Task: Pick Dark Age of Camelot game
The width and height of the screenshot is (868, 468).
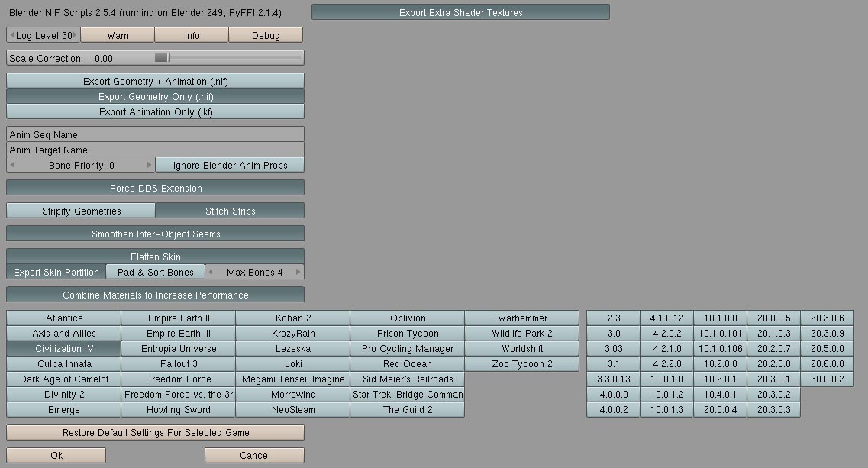Action: click(x=63, y=379)
